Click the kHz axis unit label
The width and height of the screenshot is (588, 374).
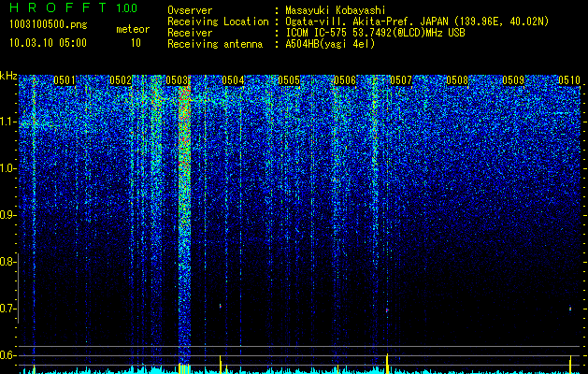(x=8, y=76)
